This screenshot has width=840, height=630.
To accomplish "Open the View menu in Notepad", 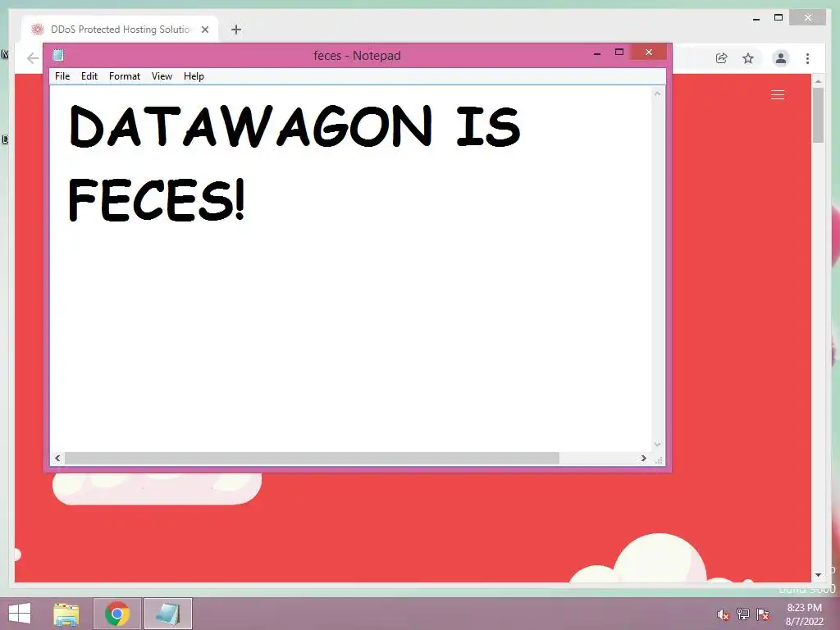I will click(x=162, y=76).
